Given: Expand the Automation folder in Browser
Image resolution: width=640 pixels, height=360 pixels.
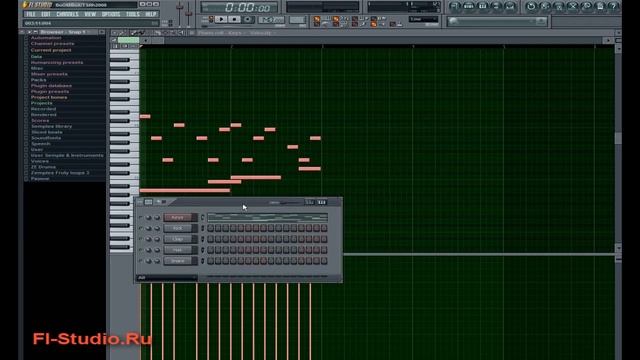Looking at the screenshot, I should 46,38.
